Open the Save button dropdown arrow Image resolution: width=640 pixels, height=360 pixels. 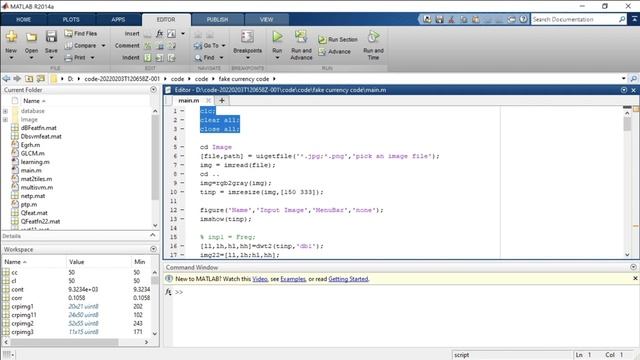(x=51, y=58)
